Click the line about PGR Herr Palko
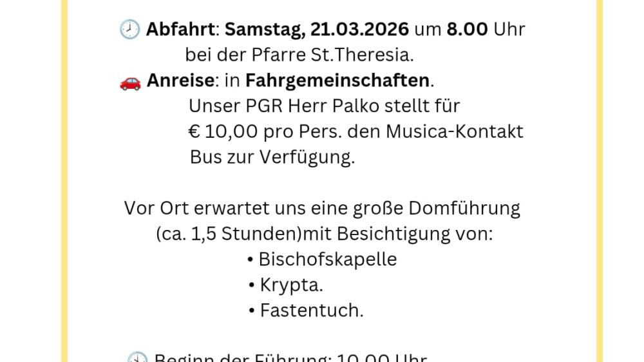644x362 pixels. (325, 106)
